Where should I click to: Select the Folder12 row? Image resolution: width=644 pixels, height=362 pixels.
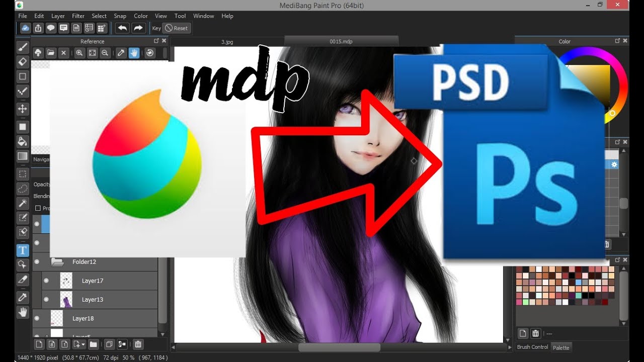coord(95,262)
